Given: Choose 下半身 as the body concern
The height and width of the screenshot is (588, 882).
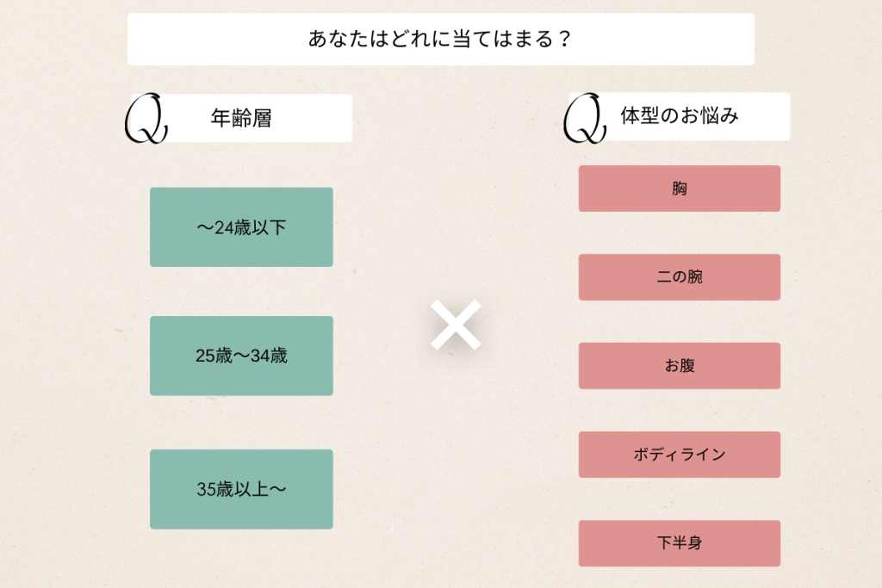Looking at the screenshot, I should 679,543.
